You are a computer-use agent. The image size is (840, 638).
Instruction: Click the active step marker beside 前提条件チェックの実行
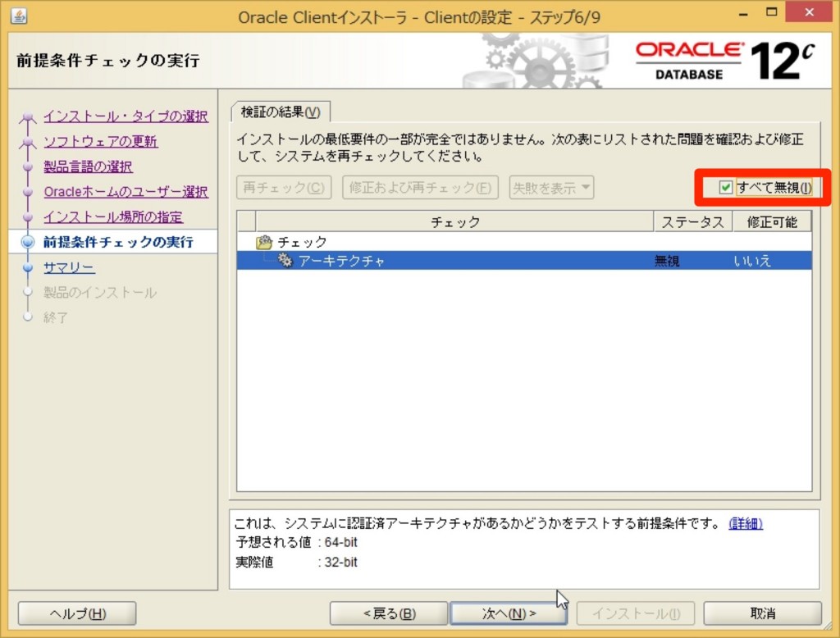(x=28, y=242)
